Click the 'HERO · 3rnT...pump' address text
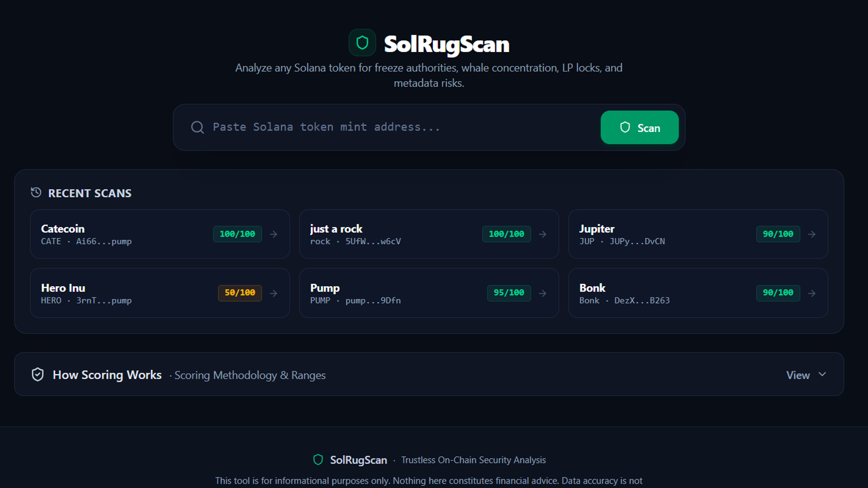The width and height of the screenshot is (868, 488). pyautogui.click(x=86, y=301)
